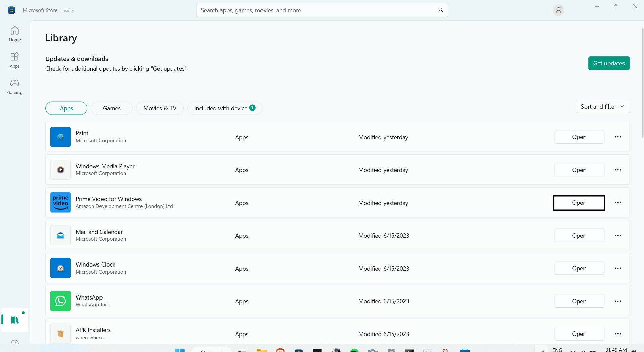Screen dimensions: 644x352
Task: Click the Paint app icon
Action: (x=61, y=137)
